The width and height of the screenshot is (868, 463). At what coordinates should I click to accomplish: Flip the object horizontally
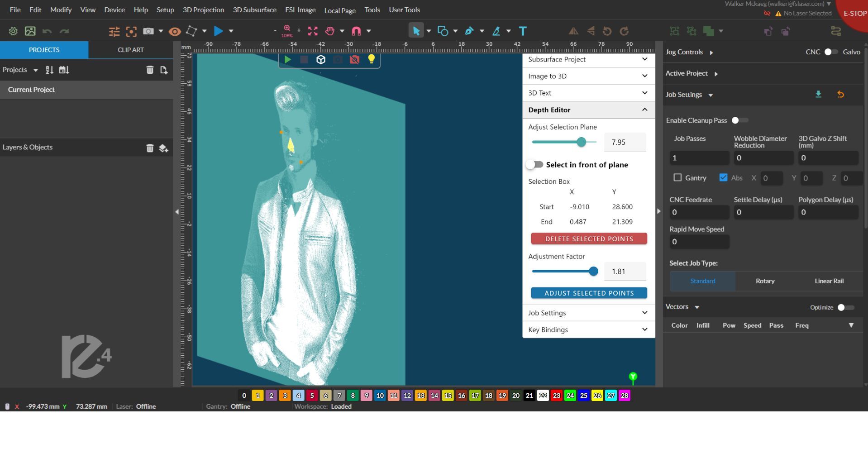pyautogui.click(x=573, y=31)
